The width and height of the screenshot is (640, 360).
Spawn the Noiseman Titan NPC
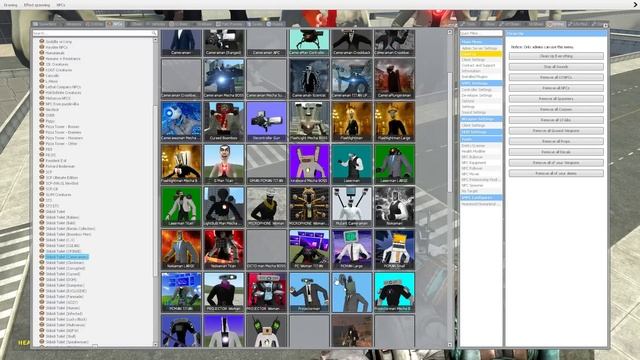[224, 249]
